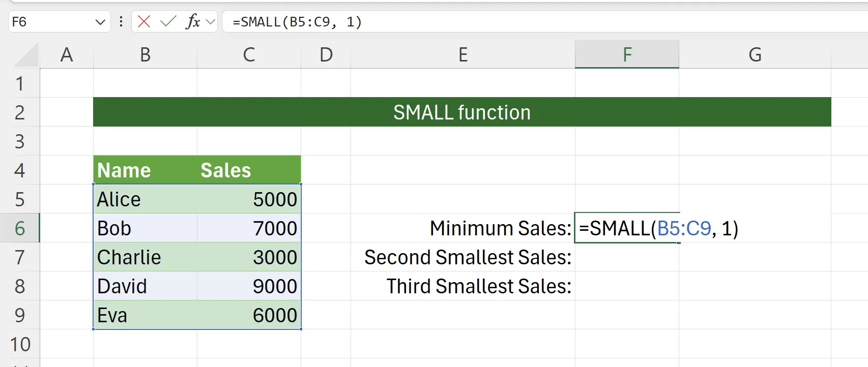
Task: Click the Select All corner triangle
Action: 26,55
